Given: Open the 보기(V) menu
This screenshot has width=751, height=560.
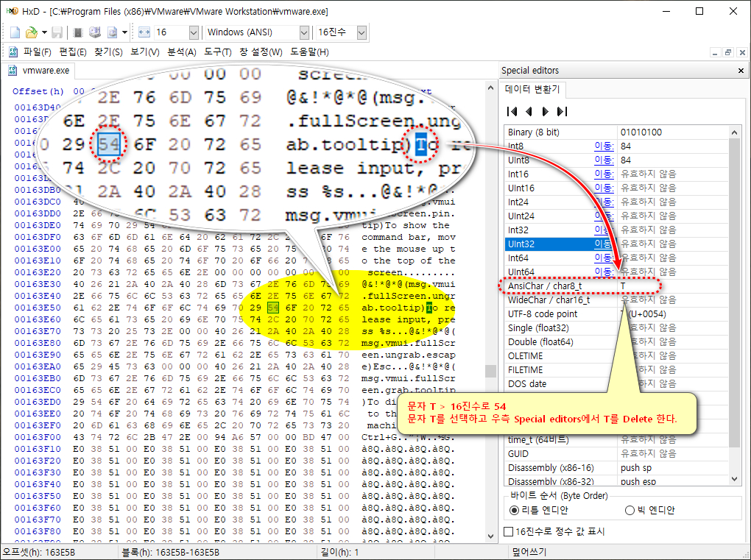Looking at the screenshot, I should tap(144, 52).
